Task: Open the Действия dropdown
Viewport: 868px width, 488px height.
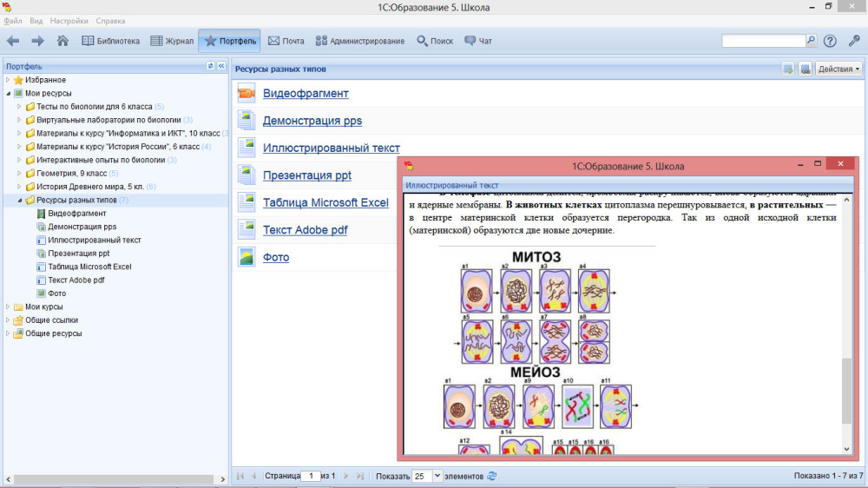Action: tap(838, 69)
